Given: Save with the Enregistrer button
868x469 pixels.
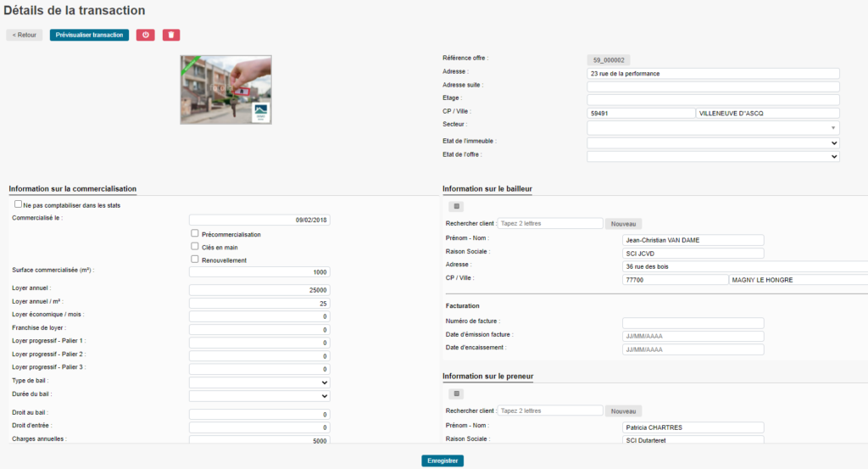Looking at the screenshot, I should (442, 461).
